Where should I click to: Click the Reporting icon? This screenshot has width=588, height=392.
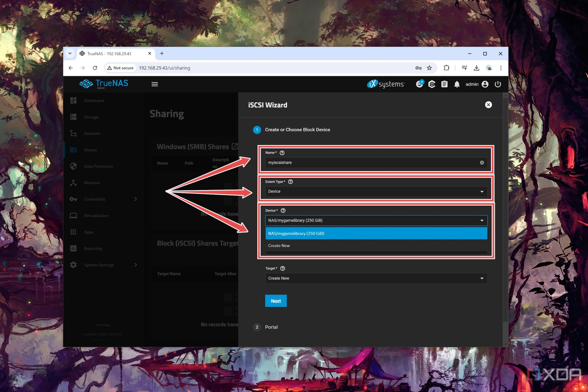(x=73, y=248)
